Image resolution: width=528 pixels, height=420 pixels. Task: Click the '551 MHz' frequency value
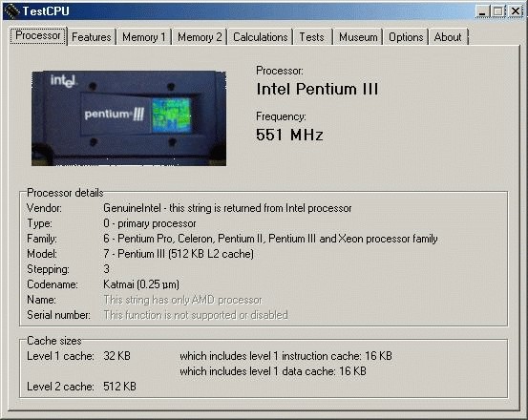pos(289,135)
